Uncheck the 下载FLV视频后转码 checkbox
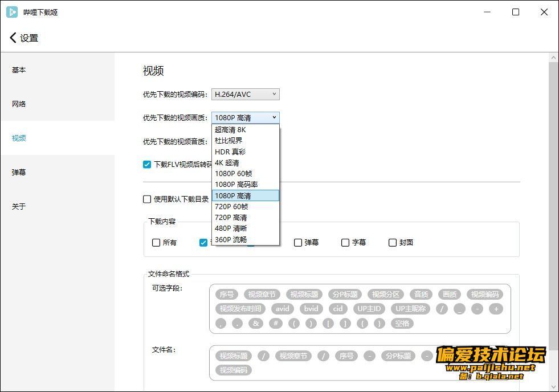This screenshot has width=559, height=392. point(147,164)
